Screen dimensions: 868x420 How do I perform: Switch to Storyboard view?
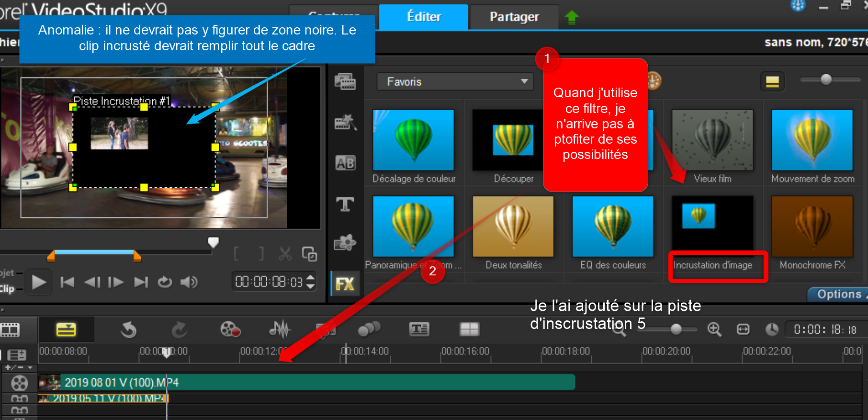tap(10, 329)
